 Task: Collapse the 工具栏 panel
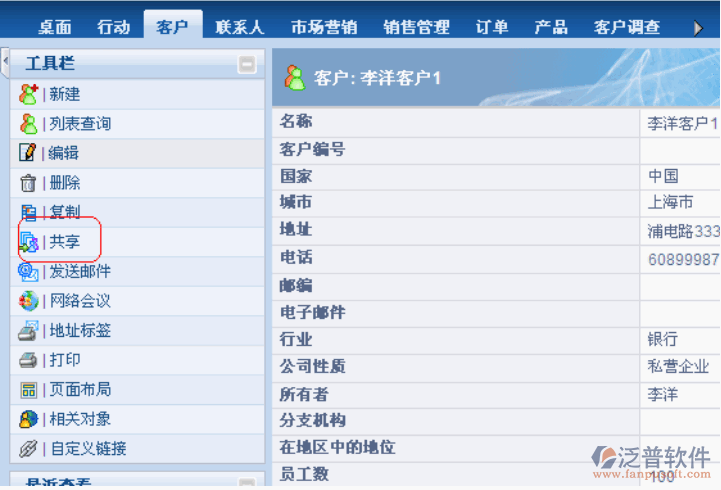pyautogui.click(x=246, y=65)
